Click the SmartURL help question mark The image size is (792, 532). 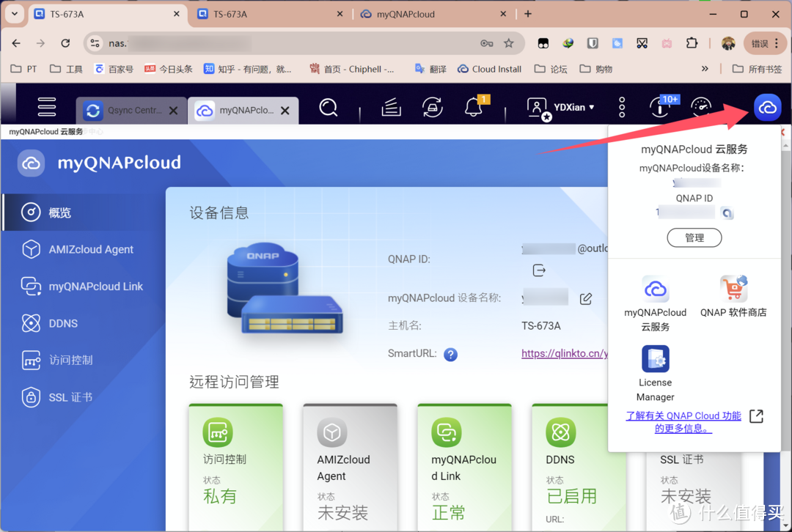pos(451,354)
